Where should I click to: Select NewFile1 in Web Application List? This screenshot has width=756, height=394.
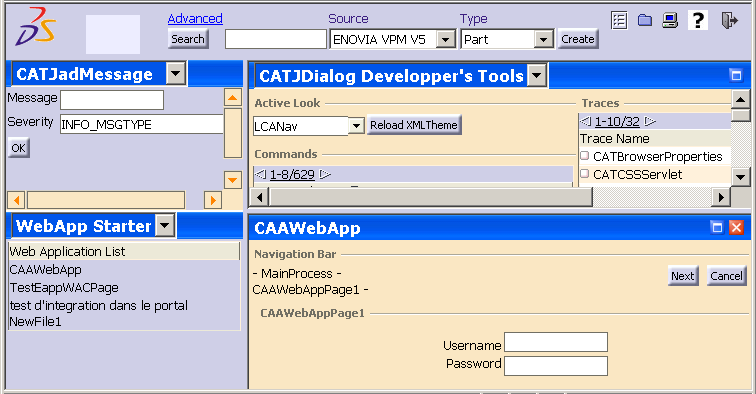pos(35,322)
